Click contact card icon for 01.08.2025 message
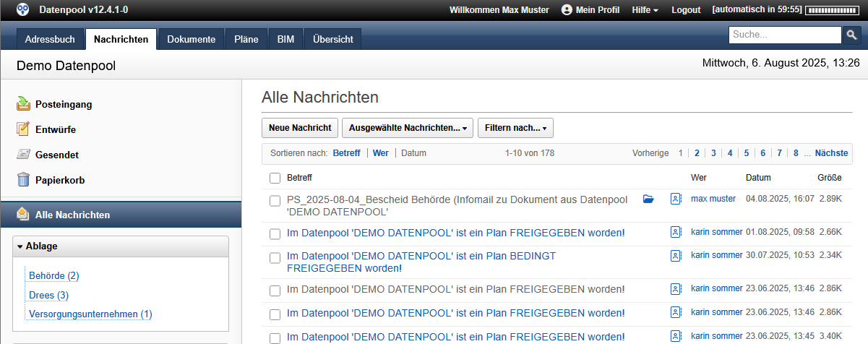This screenshot has width=868, height=344. 676,232
